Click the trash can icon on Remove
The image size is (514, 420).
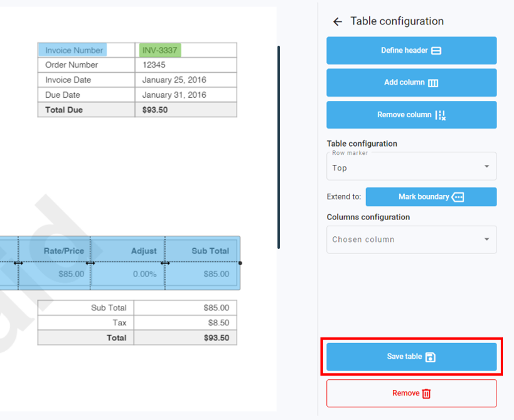426,393
